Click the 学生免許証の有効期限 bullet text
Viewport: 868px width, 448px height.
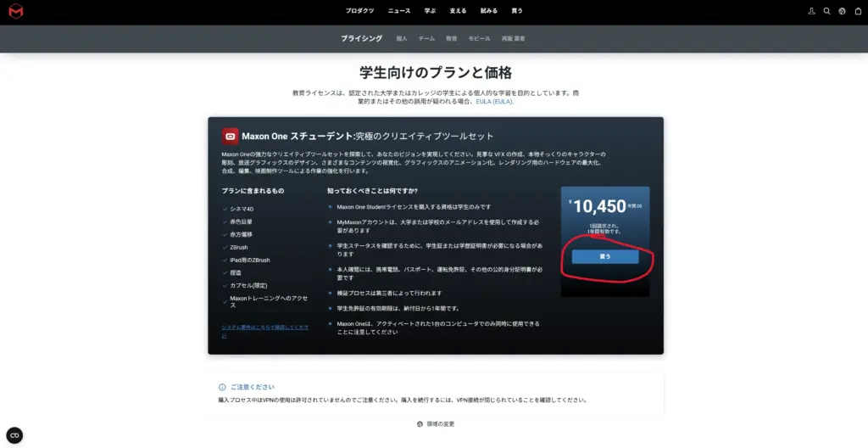(398, 308)
